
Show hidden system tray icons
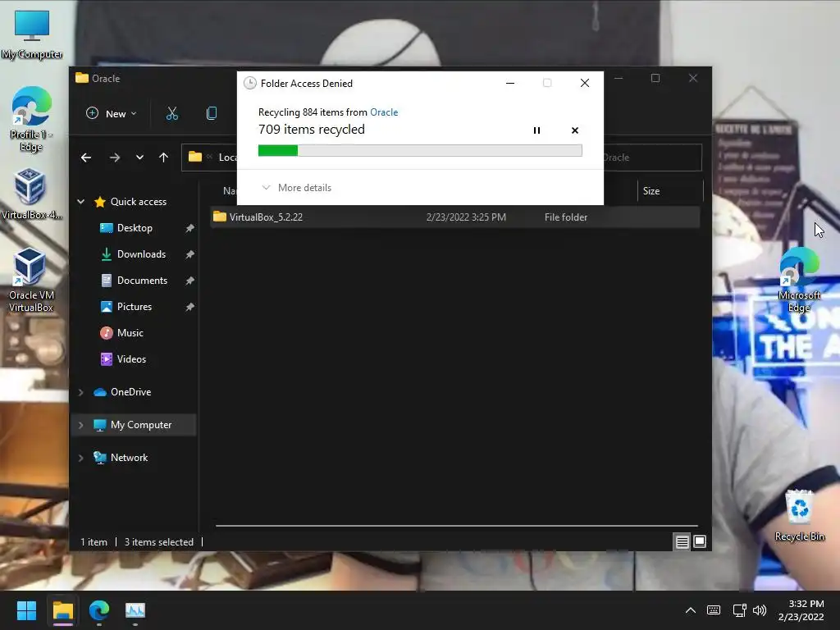coord(691,610)
